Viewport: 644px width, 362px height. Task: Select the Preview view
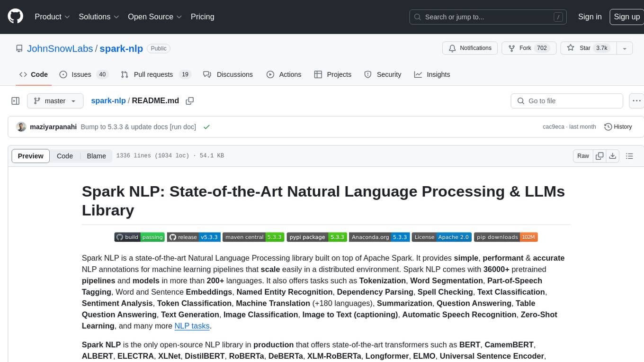point(31,156)
